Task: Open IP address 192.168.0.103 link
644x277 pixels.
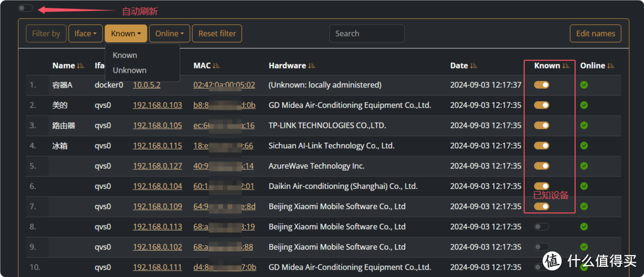Action: point(157,105)
